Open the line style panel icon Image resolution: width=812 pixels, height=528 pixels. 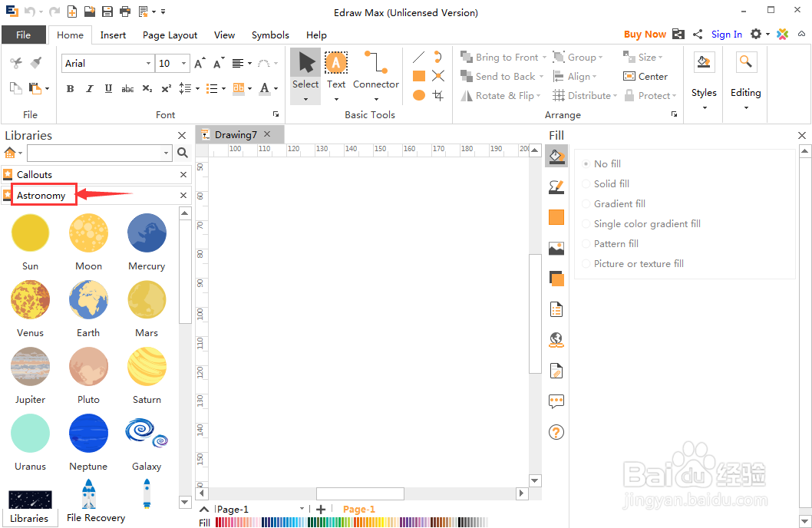click(x=556, y=186)
